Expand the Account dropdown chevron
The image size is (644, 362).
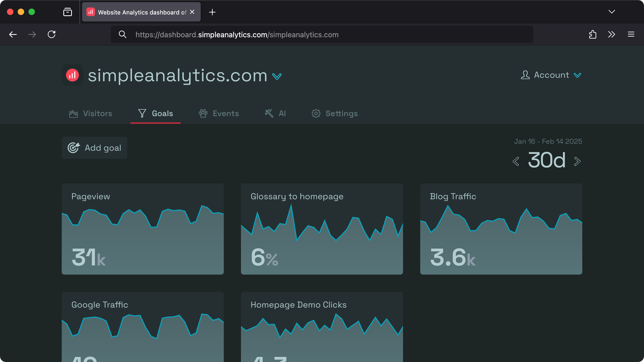pyautogui.click(x=577, y=75)
